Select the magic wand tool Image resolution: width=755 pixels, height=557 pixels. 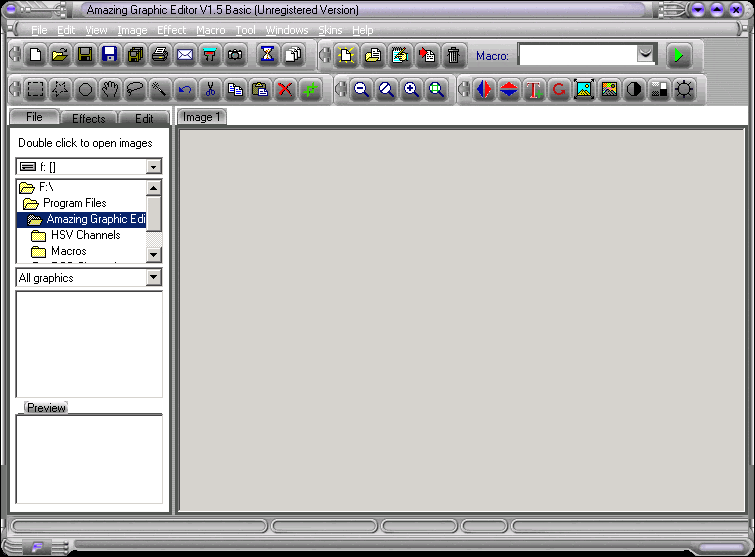click(x=160, y=90)
